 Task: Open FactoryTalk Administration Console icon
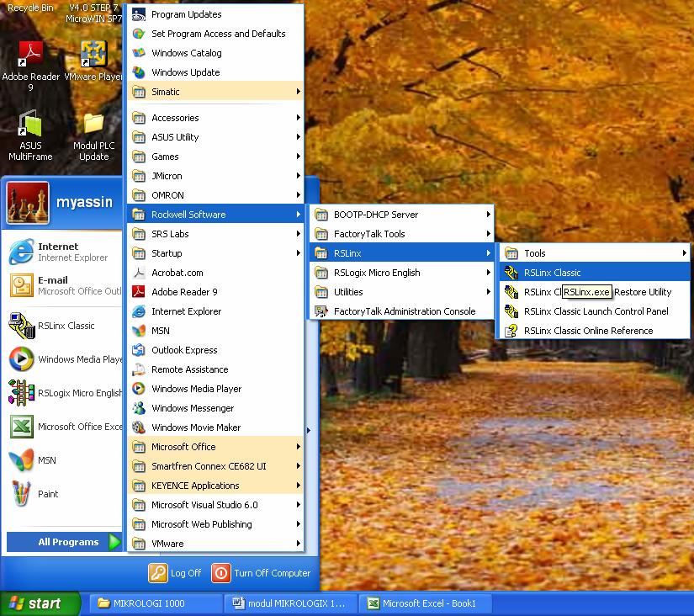click(x=321, y=311)
